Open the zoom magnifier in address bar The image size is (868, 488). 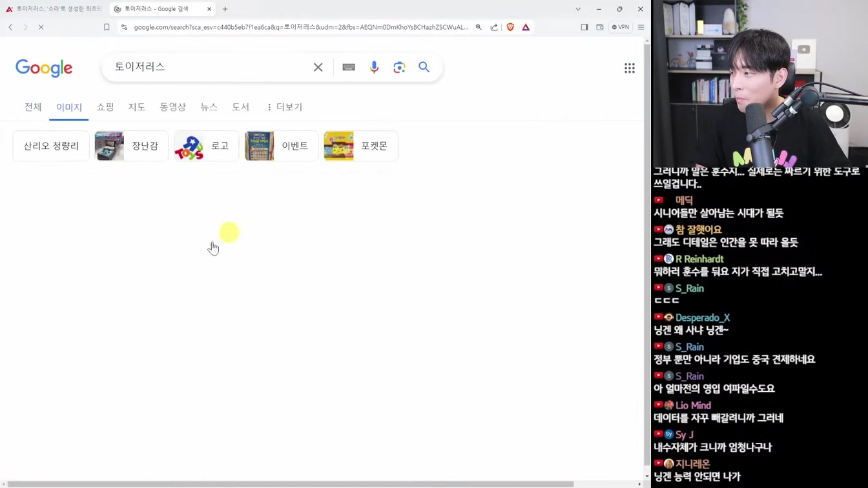pyautogui.click(x=479, y=27)
